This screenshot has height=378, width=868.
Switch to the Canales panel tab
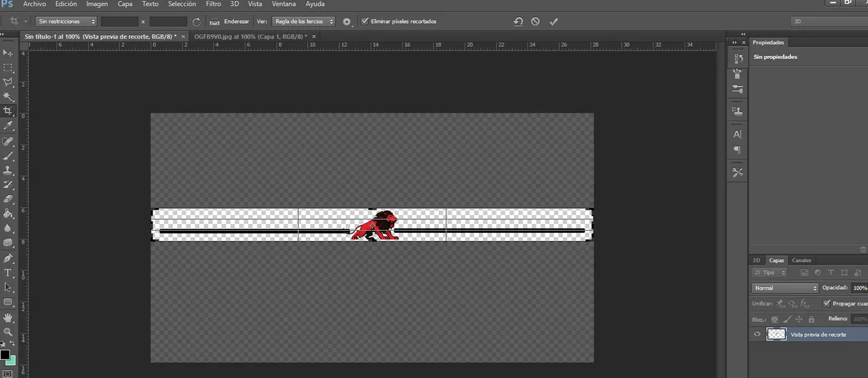coord(802,260)
